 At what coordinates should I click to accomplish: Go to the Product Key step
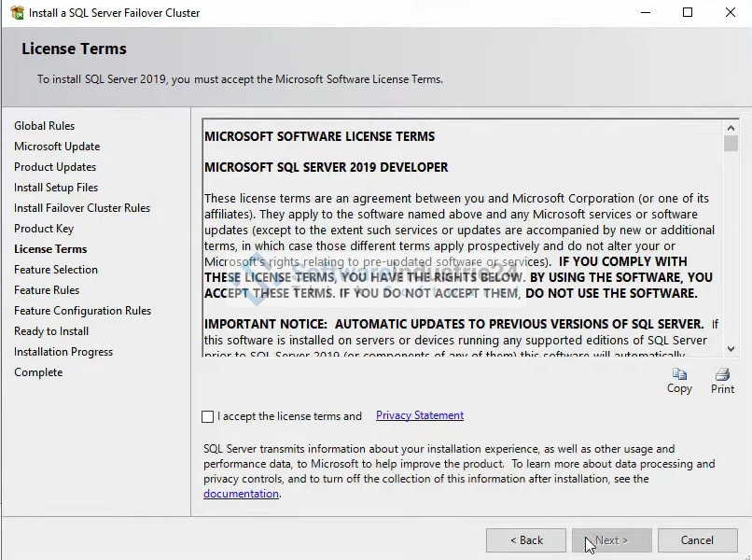44,229
